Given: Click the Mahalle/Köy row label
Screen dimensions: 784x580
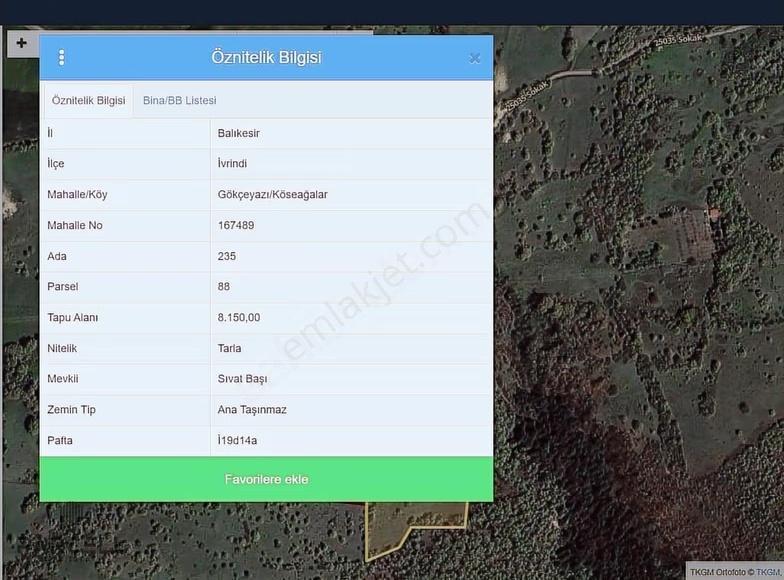Looking at the screenshot, I should pyautogui.click(x=77, y=194).
